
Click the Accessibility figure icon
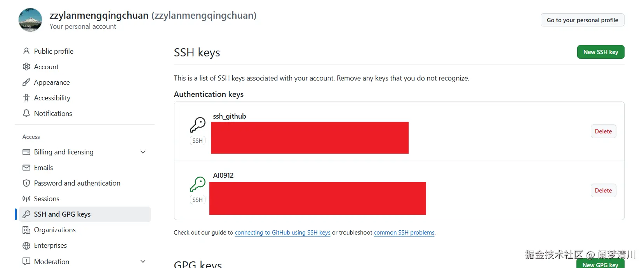[x=26, y=98]
